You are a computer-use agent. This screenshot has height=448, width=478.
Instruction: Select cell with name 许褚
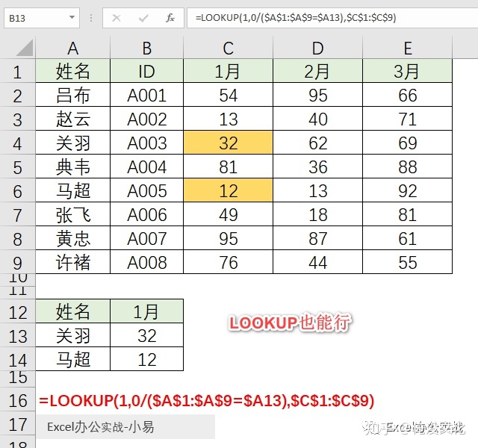[x=73, y=262]
